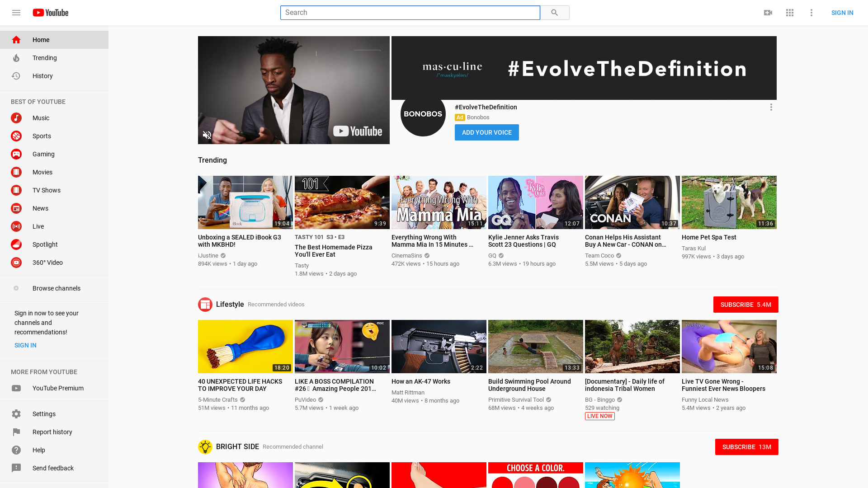868x488 pixels.
Task: Click the YouTube logo
Action: [51, 13]
